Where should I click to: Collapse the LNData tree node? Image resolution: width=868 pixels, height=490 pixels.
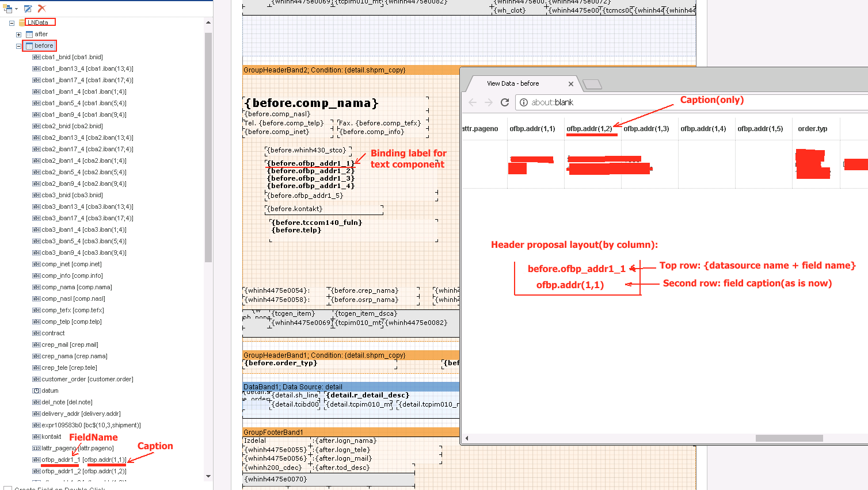click(12, 23)
